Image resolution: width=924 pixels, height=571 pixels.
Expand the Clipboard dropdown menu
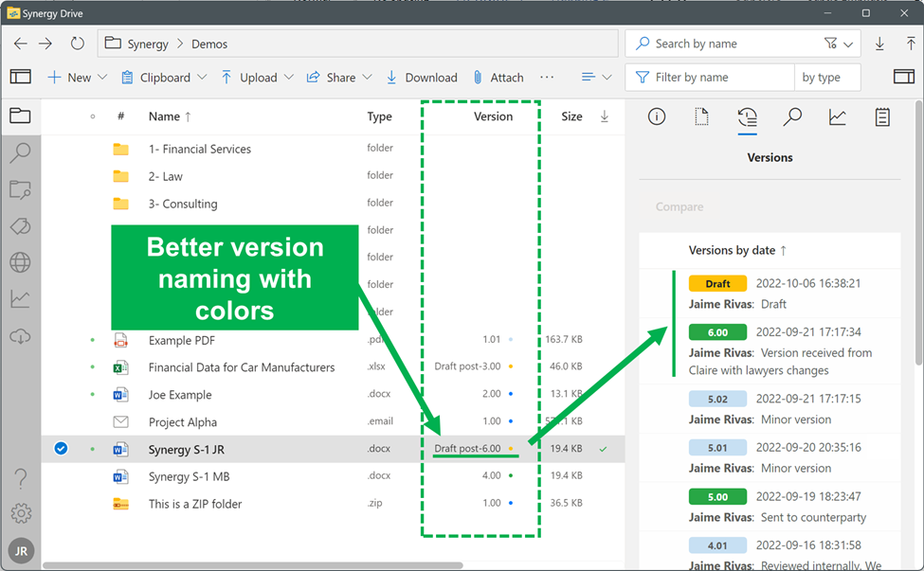[x=202, y=77]
